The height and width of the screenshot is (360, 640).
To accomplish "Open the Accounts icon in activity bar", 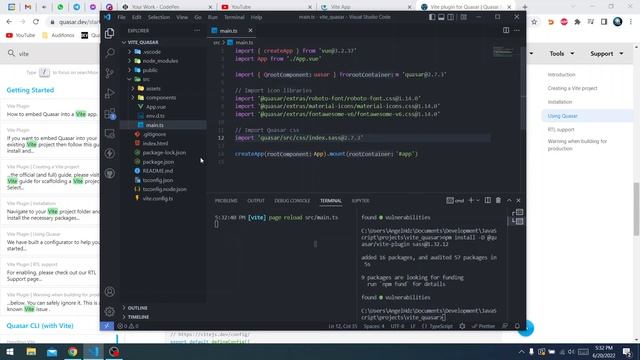I will 109,291.
